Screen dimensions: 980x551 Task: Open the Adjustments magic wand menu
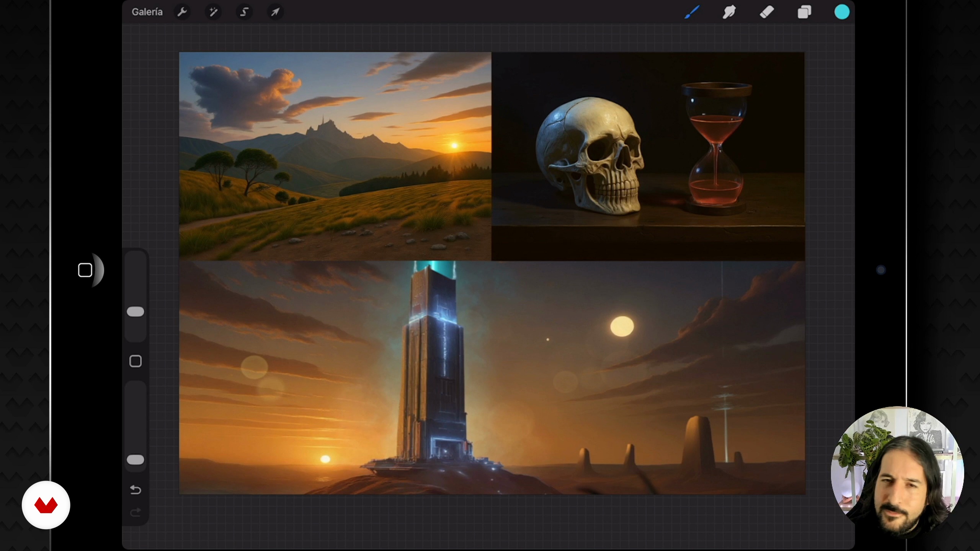[213, 12]
